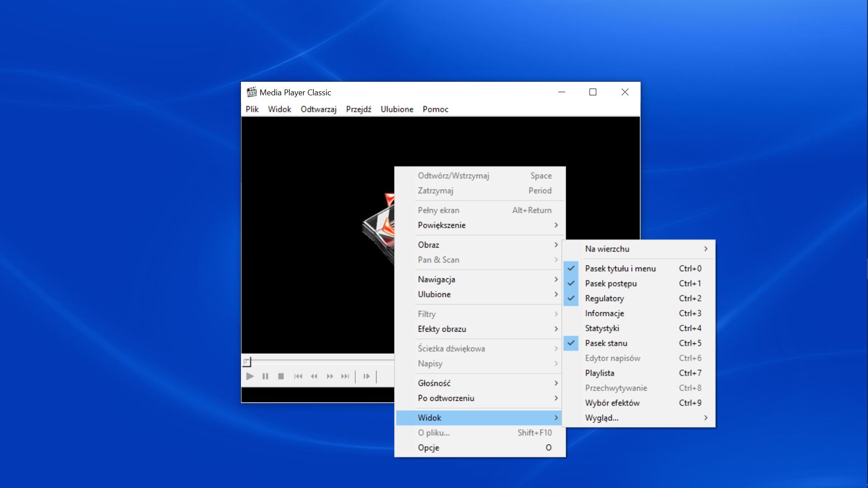Click the Media Player Classic title icon
The image size is (868, 488).
[251, 92]
